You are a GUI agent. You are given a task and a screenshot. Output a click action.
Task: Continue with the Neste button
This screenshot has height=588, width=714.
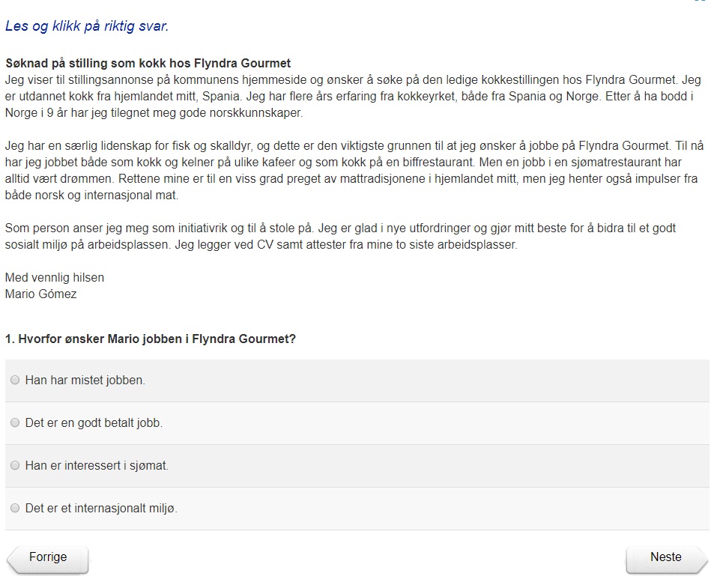coord(665,558)
